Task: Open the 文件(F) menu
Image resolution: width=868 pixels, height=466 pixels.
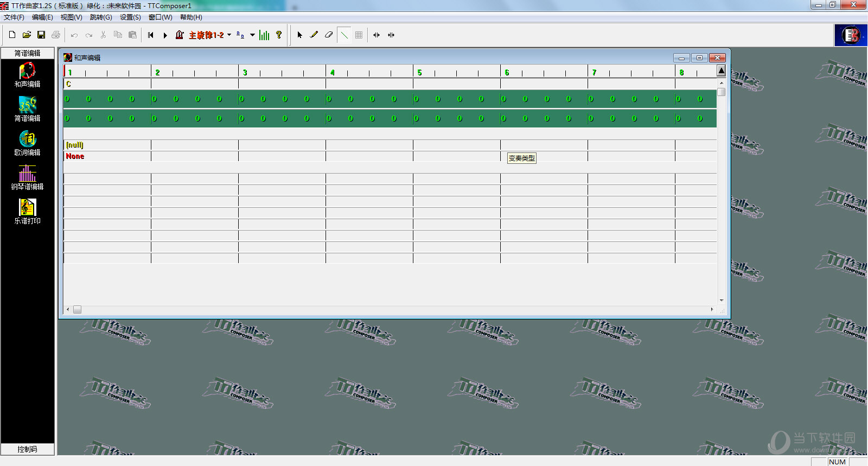Action: (x=14, y=17)
